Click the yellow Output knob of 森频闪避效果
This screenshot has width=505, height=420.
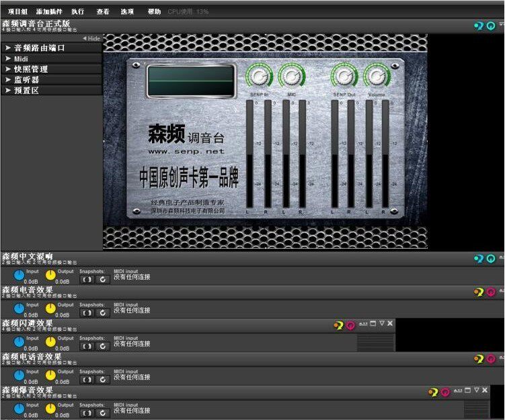(x=50, y=342)
